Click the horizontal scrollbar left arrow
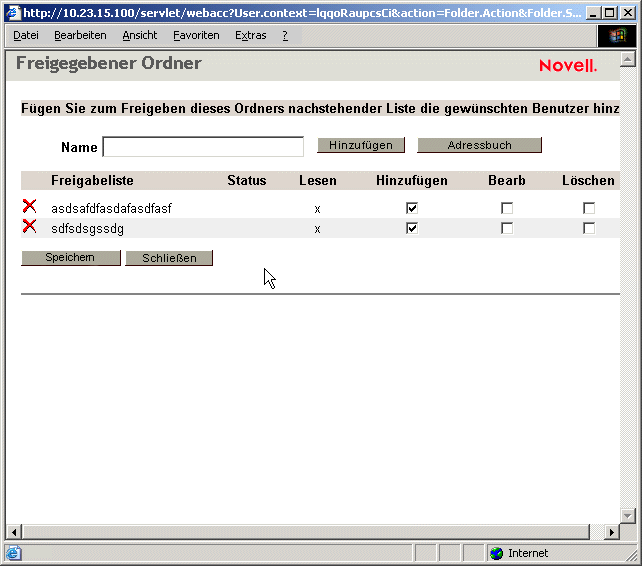 [x=14, y=532]
